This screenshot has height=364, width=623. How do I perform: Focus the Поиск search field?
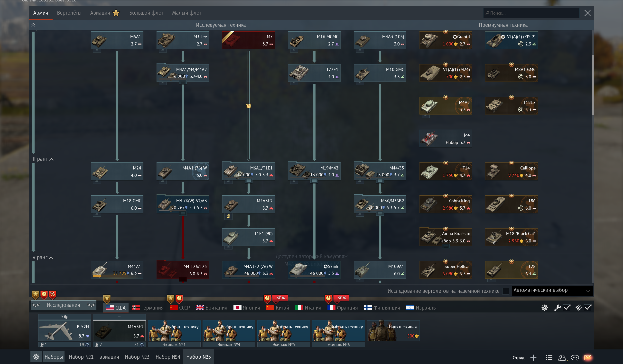coord(531,13)
